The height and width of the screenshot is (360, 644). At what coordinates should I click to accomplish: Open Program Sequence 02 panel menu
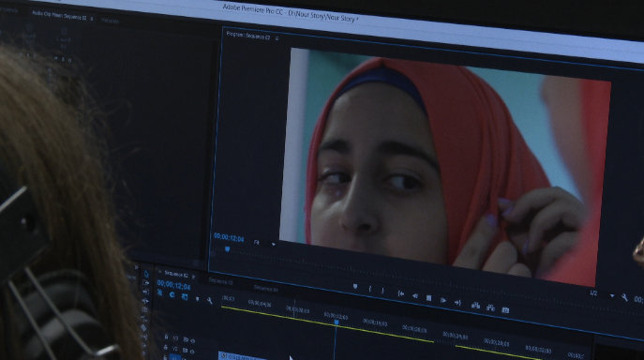click(x=277, y=38)
